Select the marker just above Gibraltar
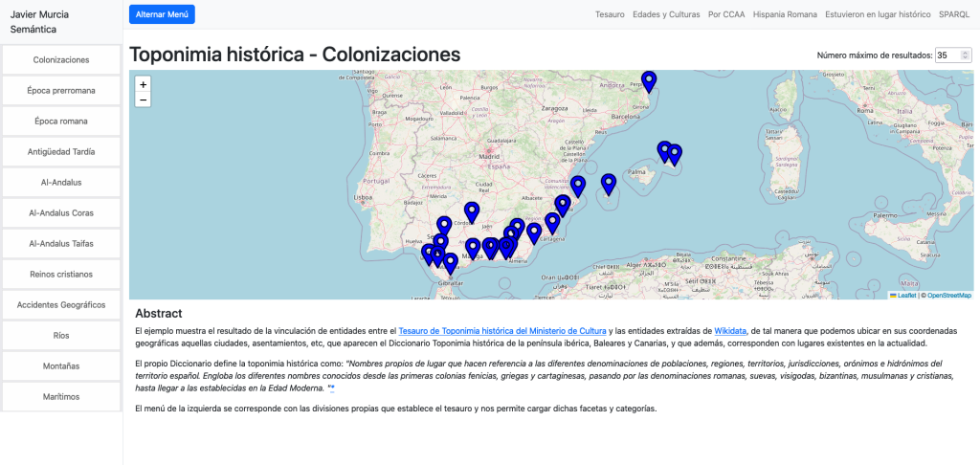 tap(450, 263)
